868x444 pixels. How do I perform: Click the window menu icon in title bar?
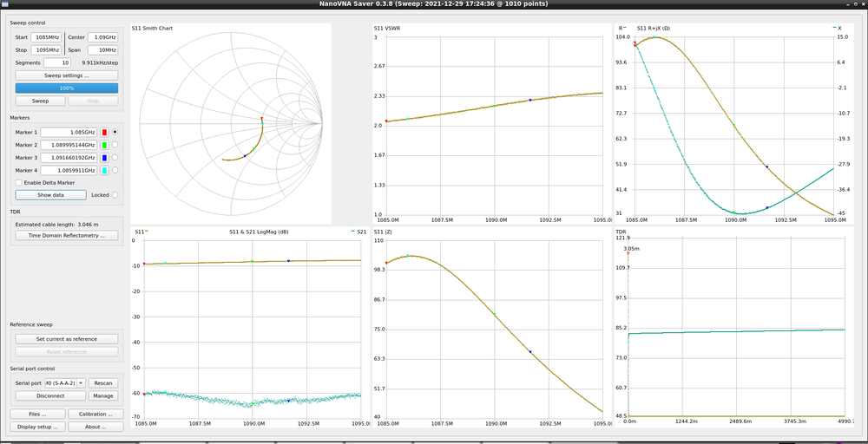6,5
